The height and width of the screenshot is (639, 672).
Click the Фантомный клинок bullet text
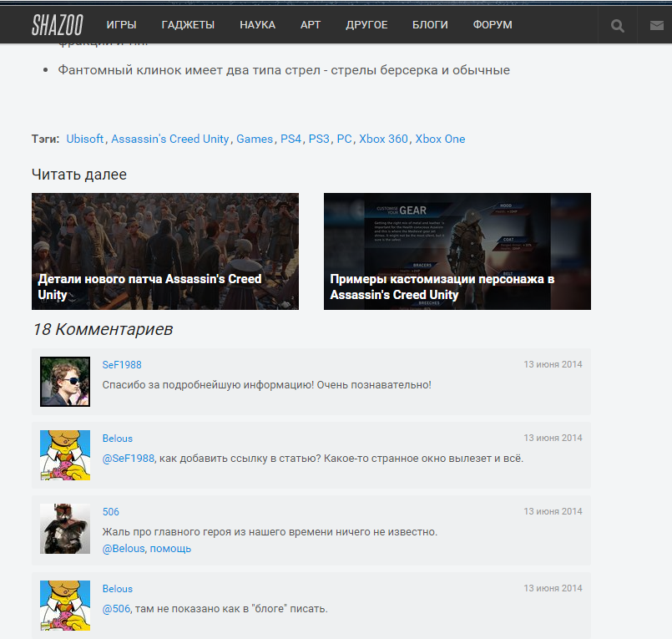284,70
